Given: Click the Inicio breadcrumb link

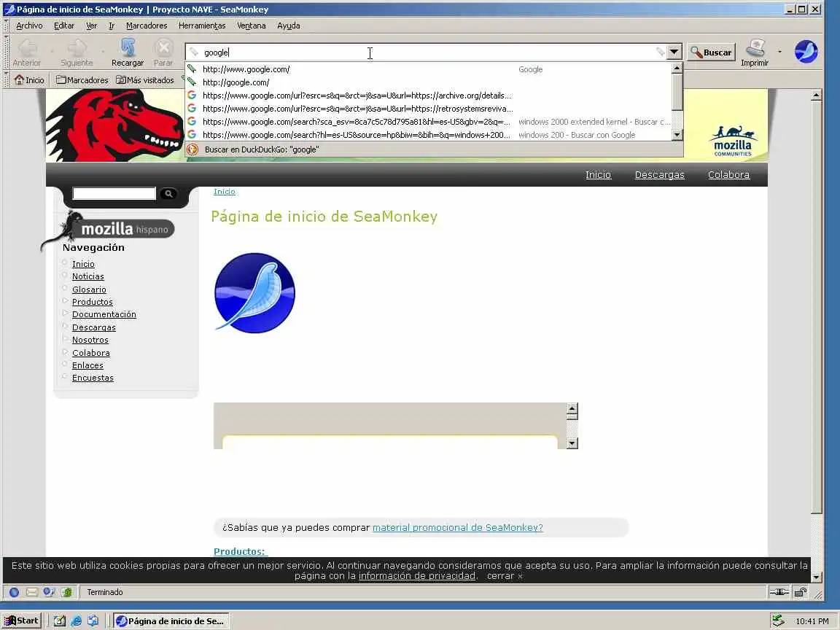Looking at the screenshot, I should 225,191.
